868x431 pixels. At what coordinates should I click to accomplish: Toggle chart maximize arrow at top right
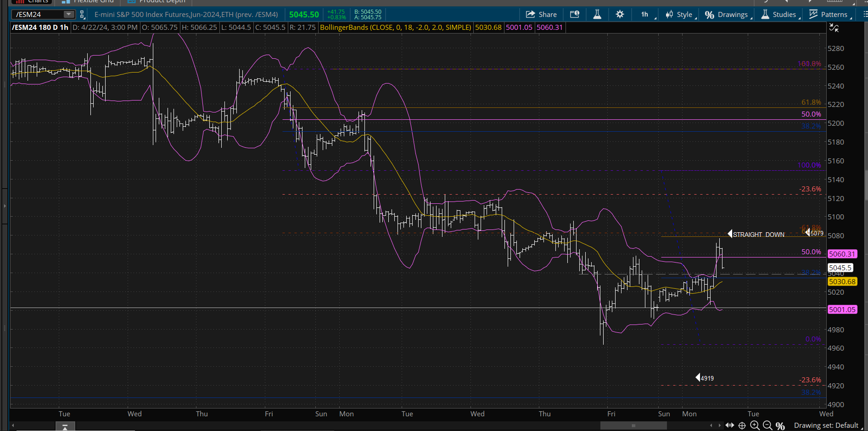tap(834, 28)
